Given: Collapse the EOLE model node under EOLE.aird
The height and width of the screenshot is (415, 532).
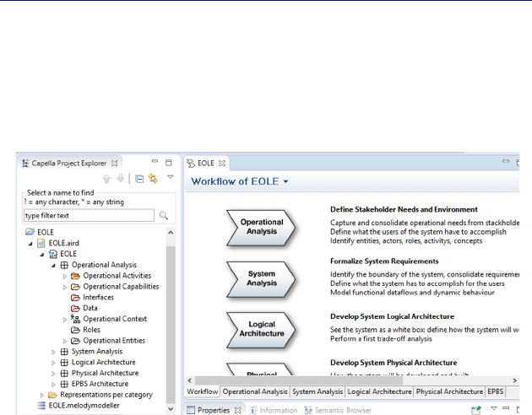Looking at the screenshot, I should coord(42,255).
